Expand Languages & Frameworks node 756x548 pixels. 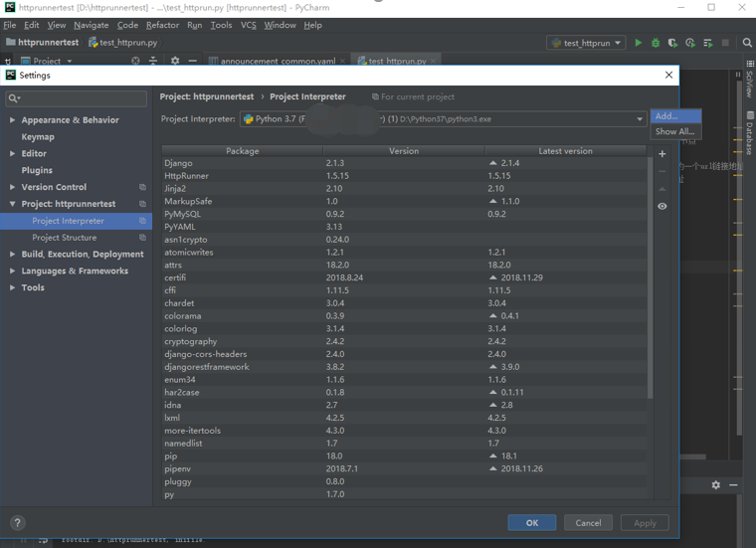pos(13,271)
